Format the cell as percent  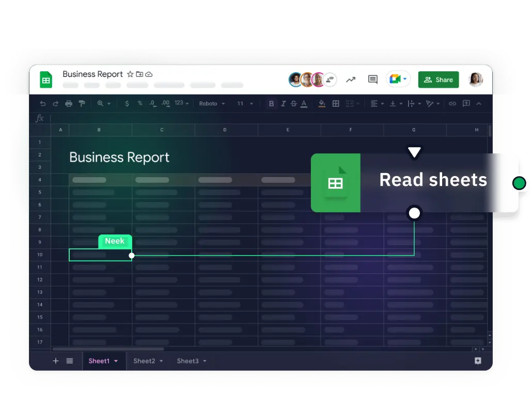(140, 103)
